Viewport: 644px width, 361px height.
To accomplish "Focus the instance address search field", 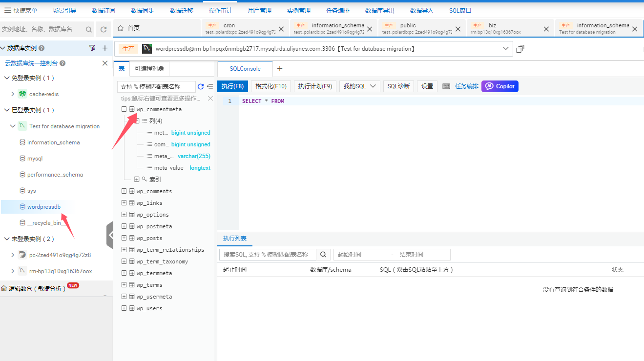I will coord(42,29).
